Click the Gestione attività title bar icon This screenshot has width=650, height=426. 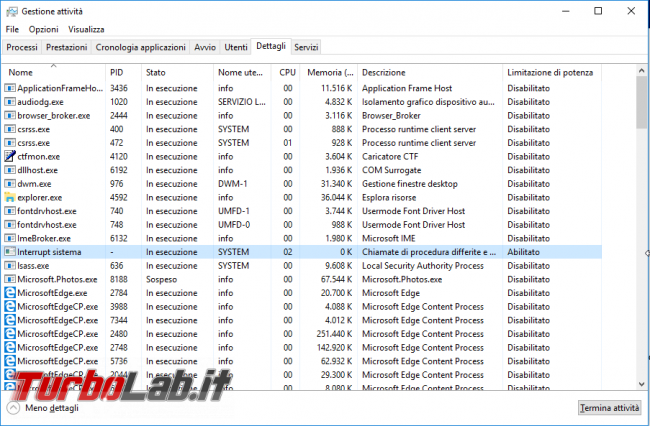tap(12, 11)
